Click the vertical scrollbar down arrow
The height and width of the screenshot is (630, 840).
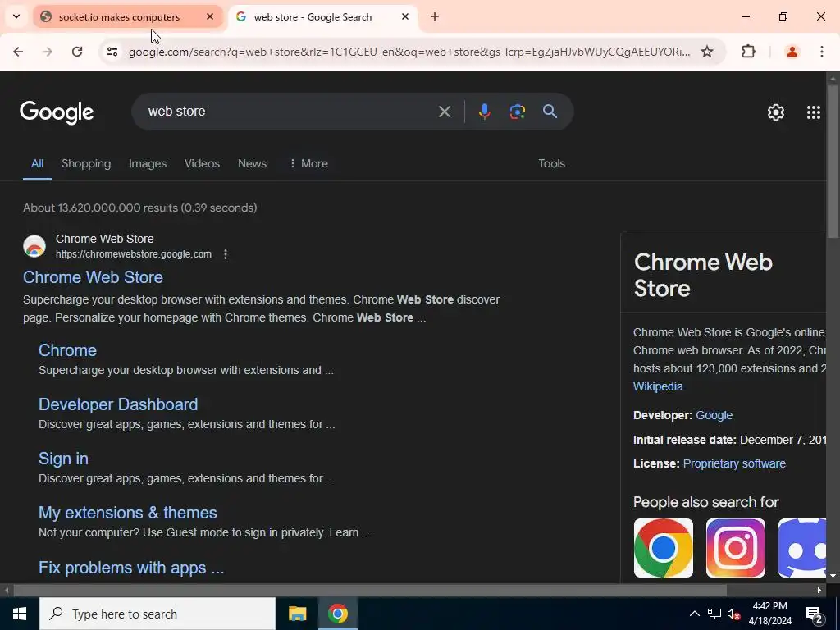click(833, 576)
